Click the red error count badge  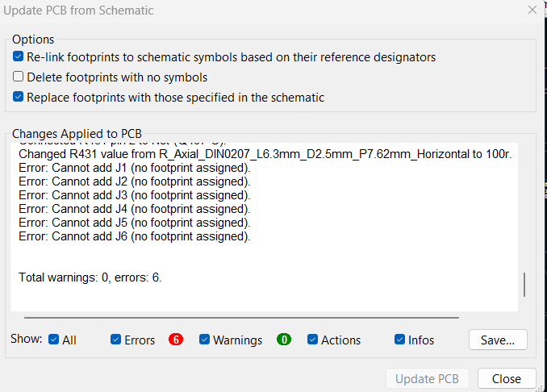(176, 340)
